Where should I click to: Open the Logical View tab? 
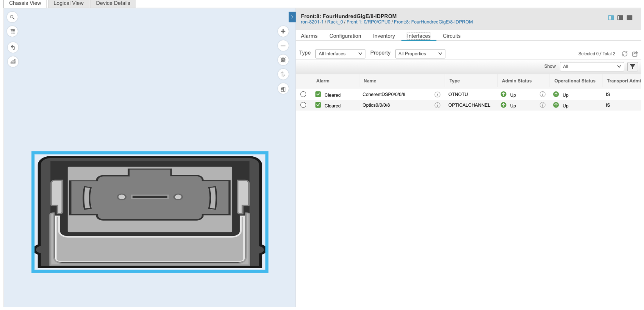68,3
